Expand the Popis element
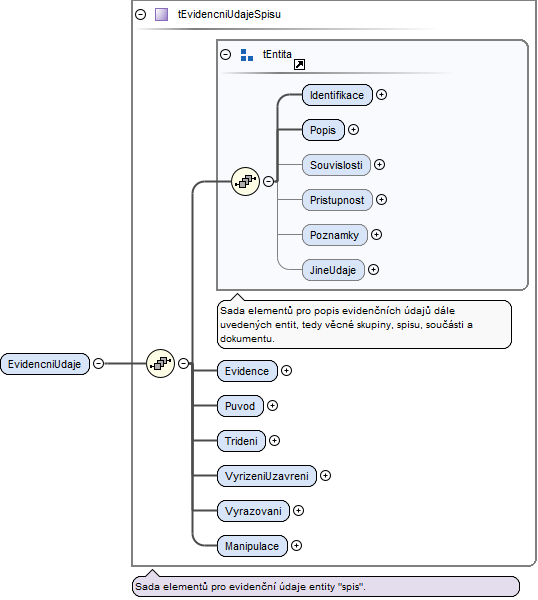 (353, 130)
